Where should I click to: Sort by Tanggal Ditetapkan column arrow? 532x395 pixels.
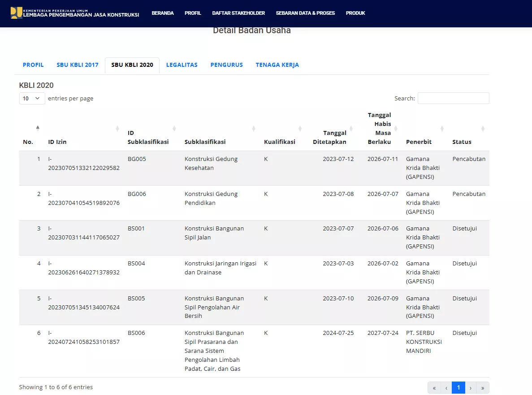(351, 129)
